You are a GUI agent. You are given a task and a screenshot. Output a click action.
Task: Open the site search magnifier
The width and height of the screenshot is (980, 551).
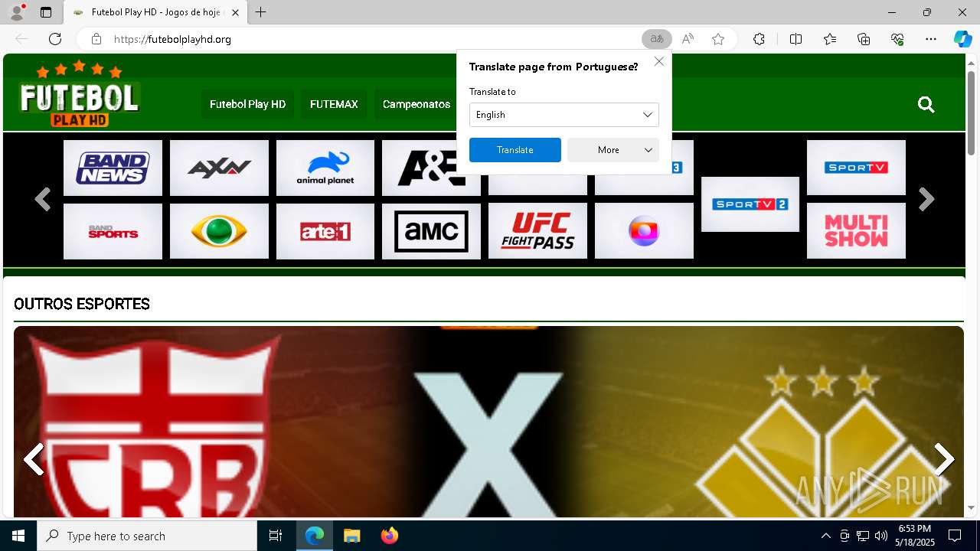click(x=926, y=105)
